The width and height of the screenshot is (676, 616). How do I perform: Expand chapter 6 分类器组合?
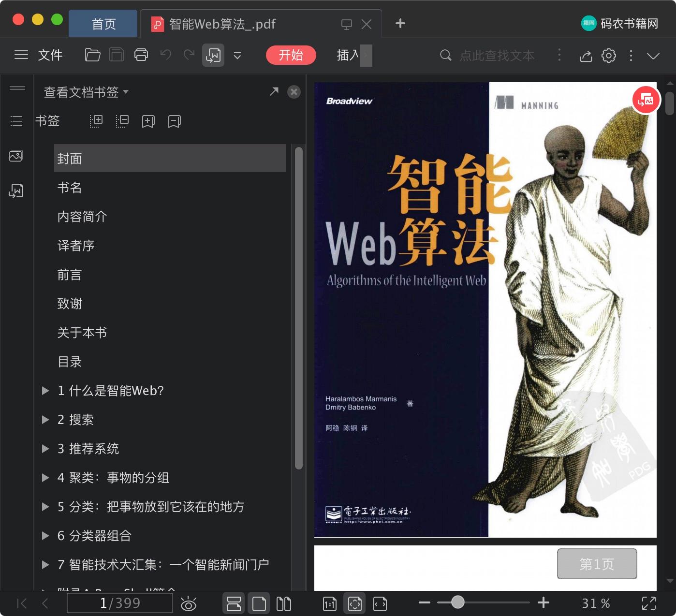pyautogui.click(x=45, y=536)
